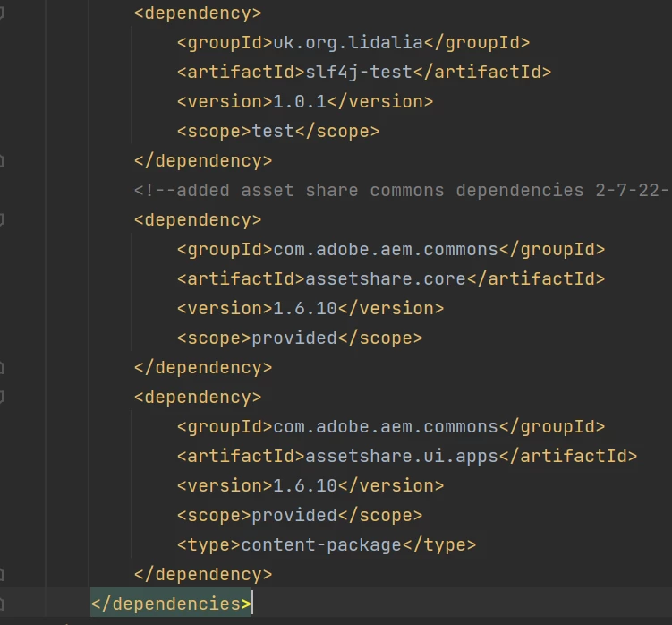Click the type content-package line
672x625 pixels.
pyautogui.click(x=326, y=545)
